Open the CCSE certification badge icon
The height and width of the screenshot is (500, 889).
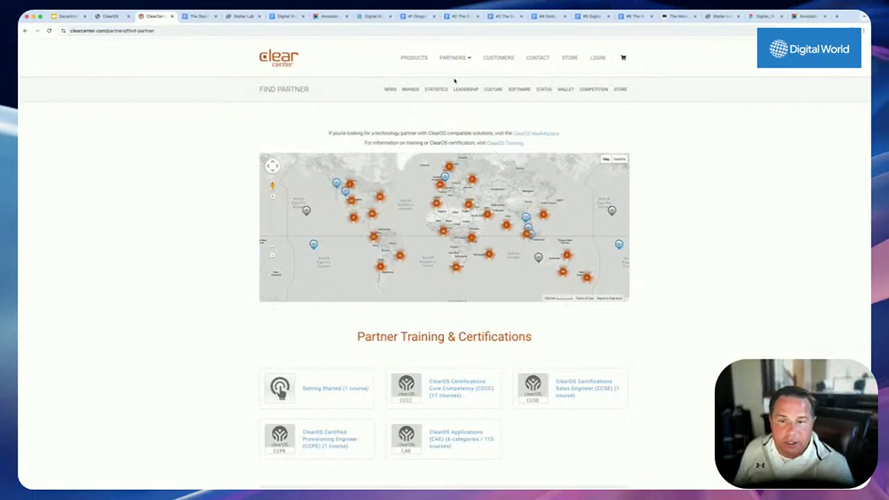pyautogui.click(x=533, y=388)
